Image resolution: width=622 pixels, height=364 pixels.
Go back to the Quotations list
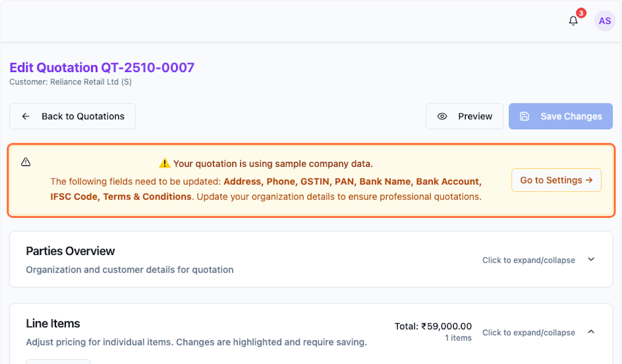(73, 117)
